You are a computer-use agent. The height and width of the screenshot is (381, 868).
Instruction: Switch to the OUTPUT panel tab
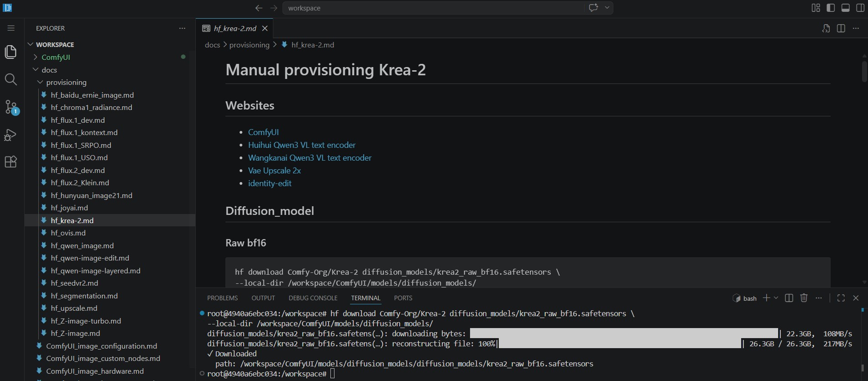(x=263, y=298)
